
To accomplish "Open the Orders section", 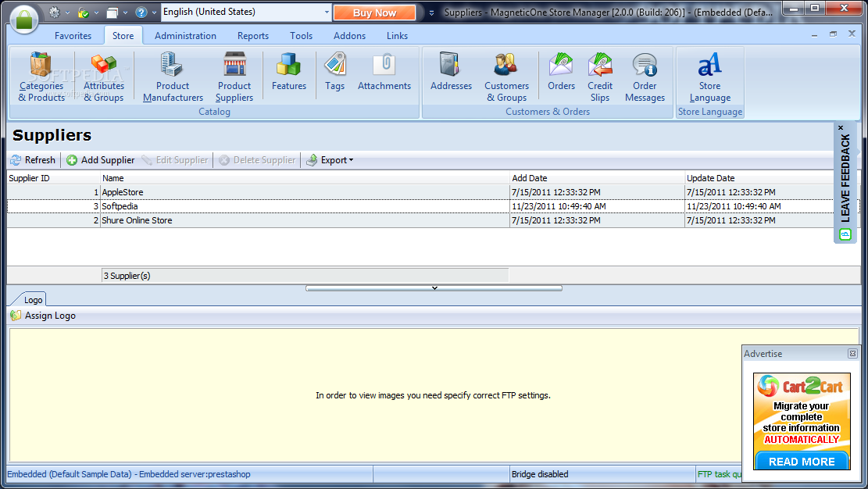I will tap(561, 72).
